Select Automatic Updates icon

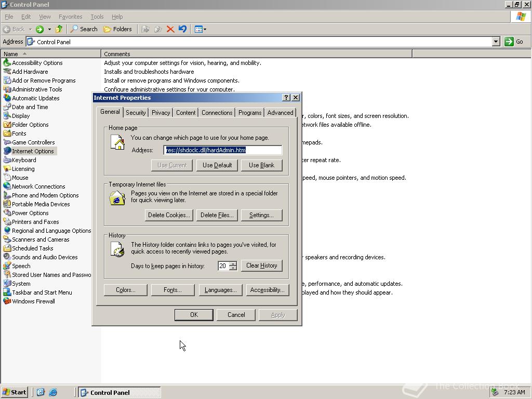[x=7, y=98]
